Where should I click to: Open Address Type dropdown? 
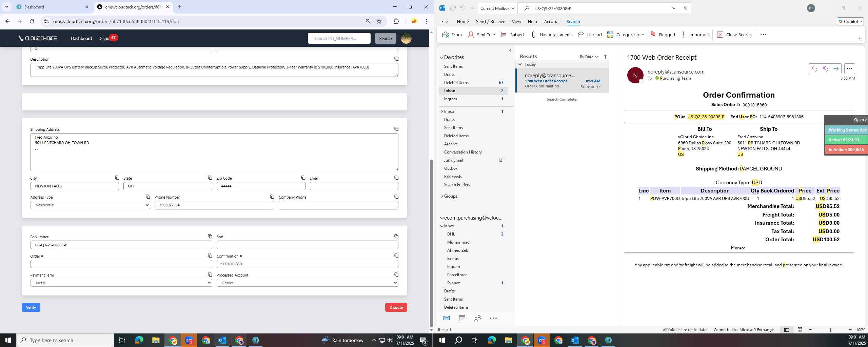(x=90, y=205)
